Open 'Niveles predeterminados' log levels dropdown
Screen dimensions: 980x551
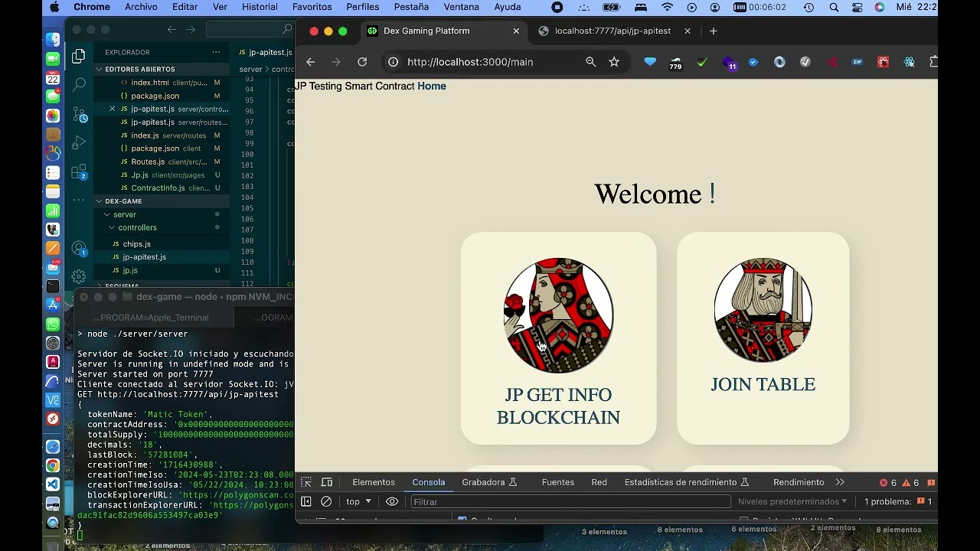pyautogui.click(x=792, y=501)
